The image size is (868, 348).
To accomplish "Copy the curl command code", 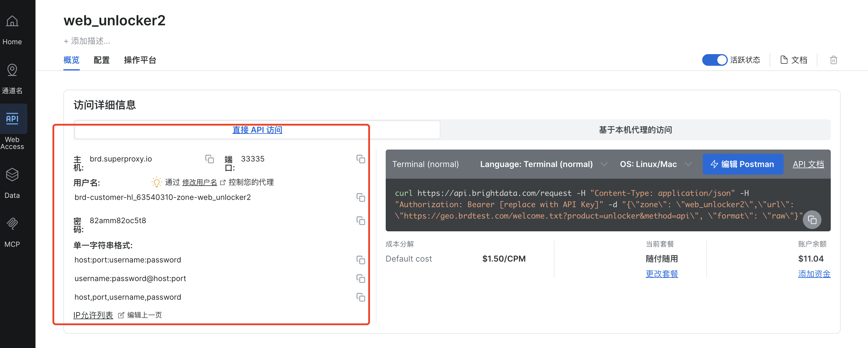I will (812, 220).
